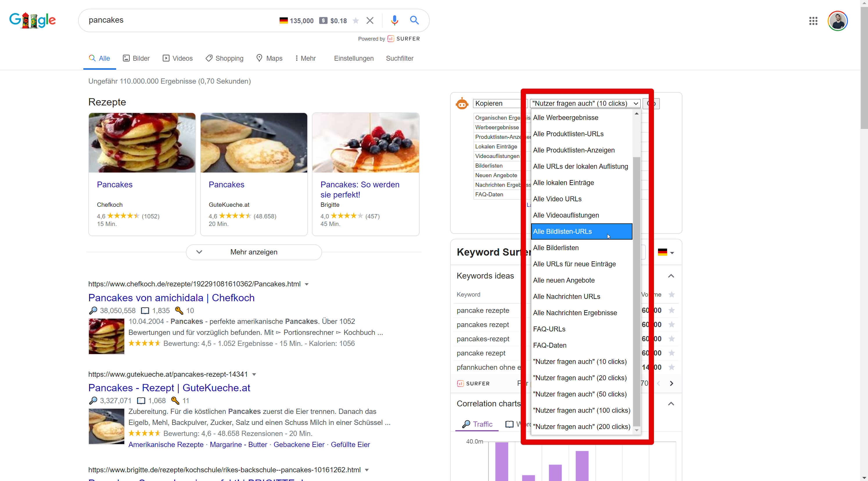Star the pancakes rezept keyword
Screen dimensions: 868x481
pyautogui.click(x=671, y=324)
